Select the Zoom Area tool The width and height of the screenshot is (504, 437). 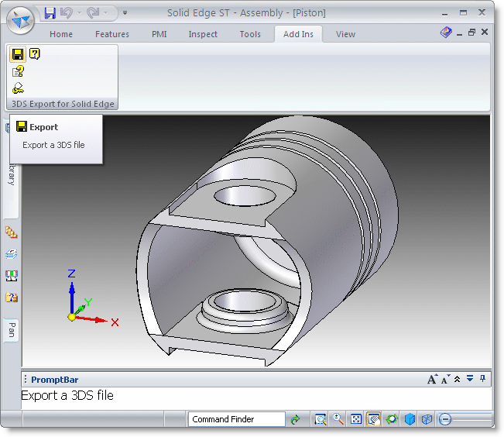321,419
